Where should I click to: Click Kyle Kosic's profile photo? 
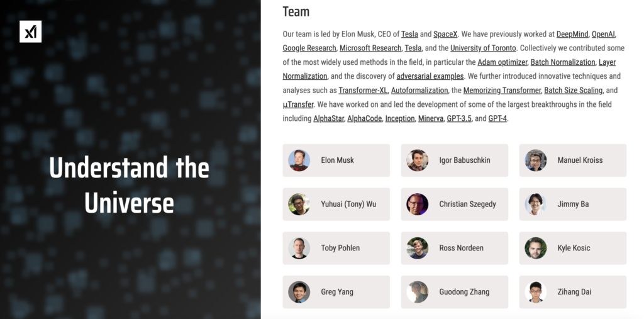(536, 248)
